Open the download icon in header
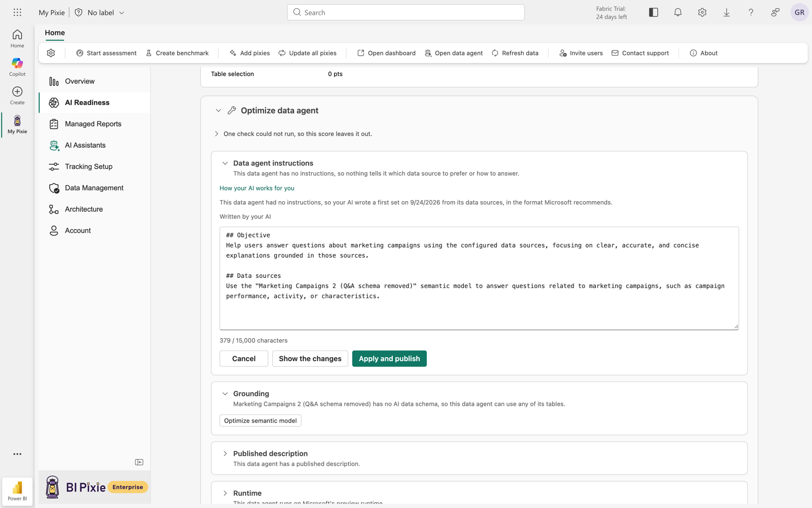Screen dimensions: 812x508 726,12
